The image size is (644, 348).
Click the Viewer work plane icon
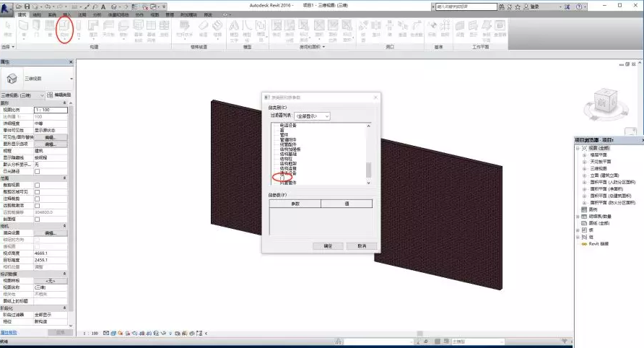pyautogui.click(x=500, y=29)
